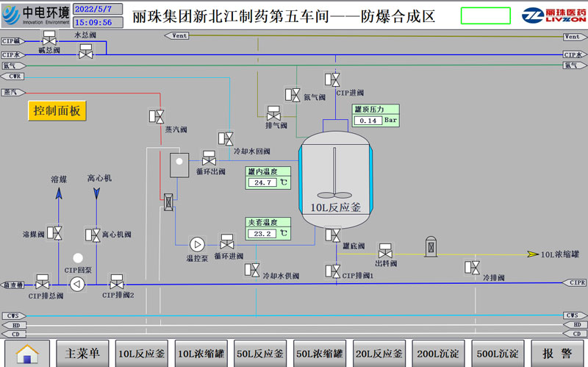Click the left CIP碱 line tag
The height and width of the screenshot is (367, 588).
click(13, 41)
